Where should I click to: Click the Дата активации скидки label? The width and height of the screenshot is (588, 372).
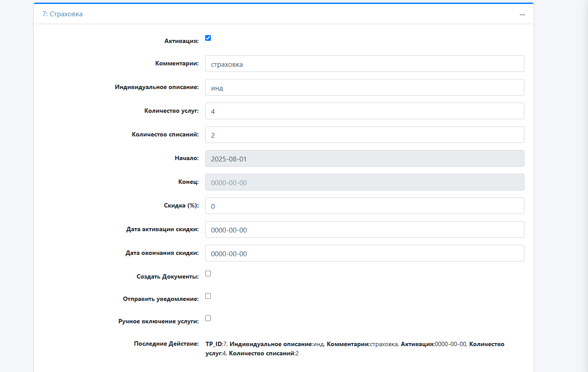click(x=163, y=229)
